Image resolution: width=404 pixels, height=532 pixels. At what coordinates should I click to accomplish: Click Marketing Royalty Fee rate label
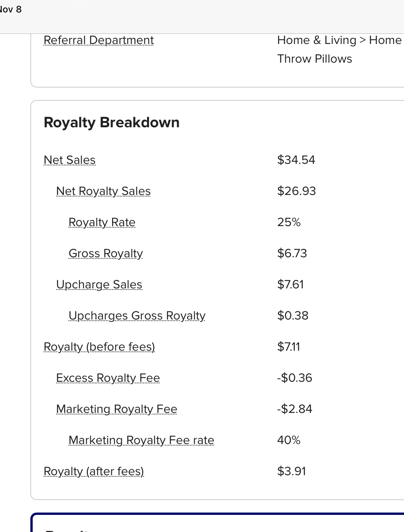(x=141, y=440)
